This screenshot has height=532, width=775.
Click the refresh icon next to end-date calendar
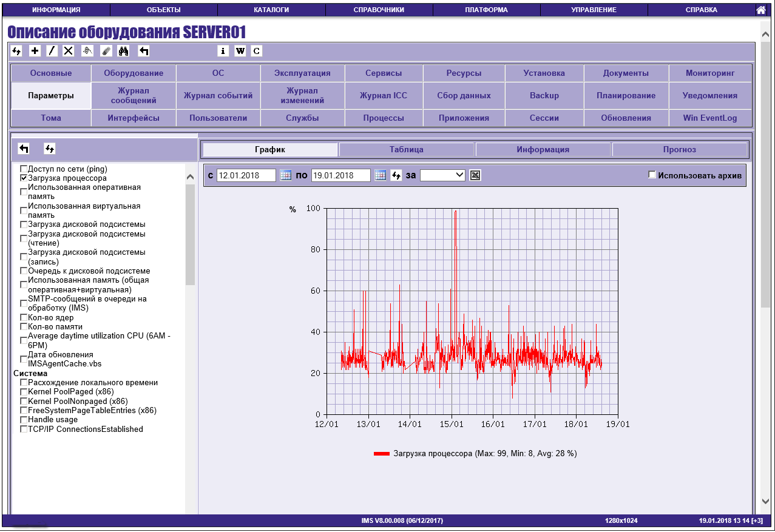pos(396,175)
